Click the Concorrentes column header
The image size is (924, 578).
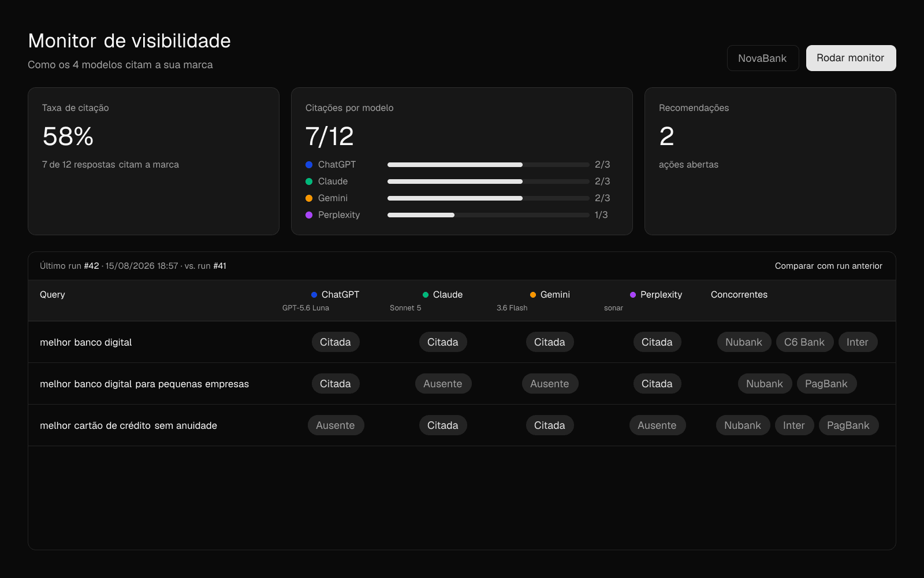pyautogui.click(x=739, y=295)
